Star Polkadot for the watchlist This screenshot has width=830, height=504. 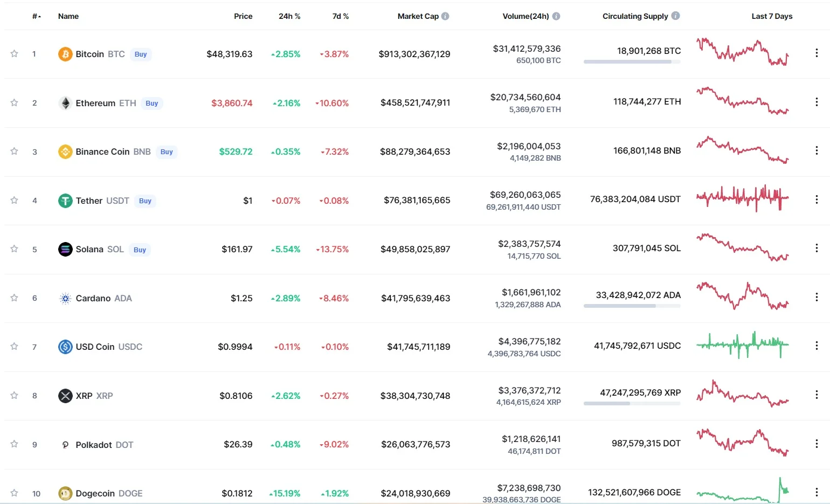click(15, 444)
